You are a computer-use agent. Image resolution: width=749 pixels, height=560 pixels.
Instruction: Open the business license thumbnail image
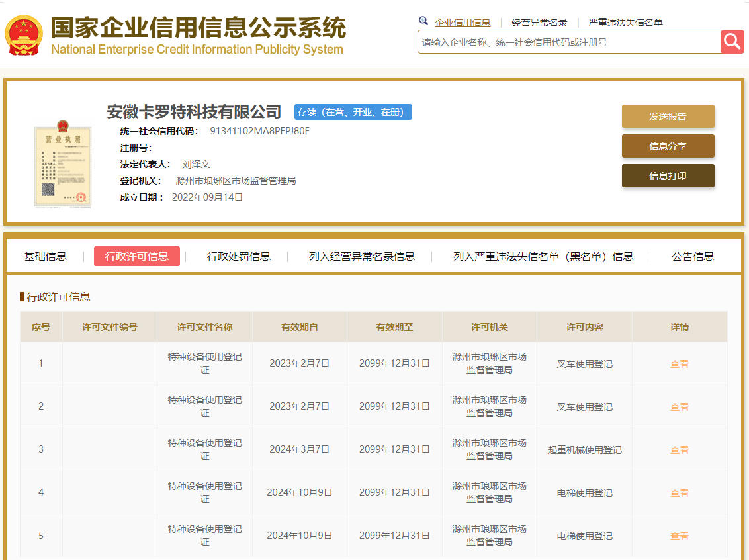pos(62,163)
